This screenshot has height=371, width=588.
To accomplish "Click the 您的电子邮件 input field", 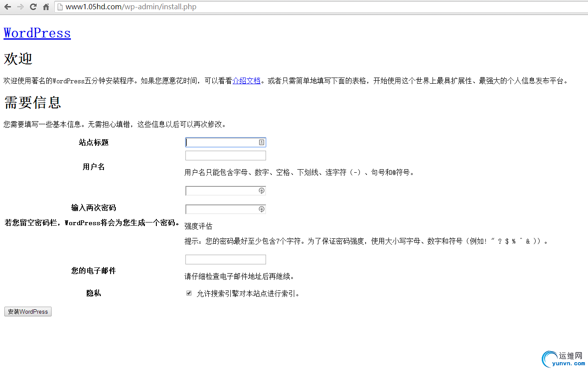I will (x=226, y=260).
